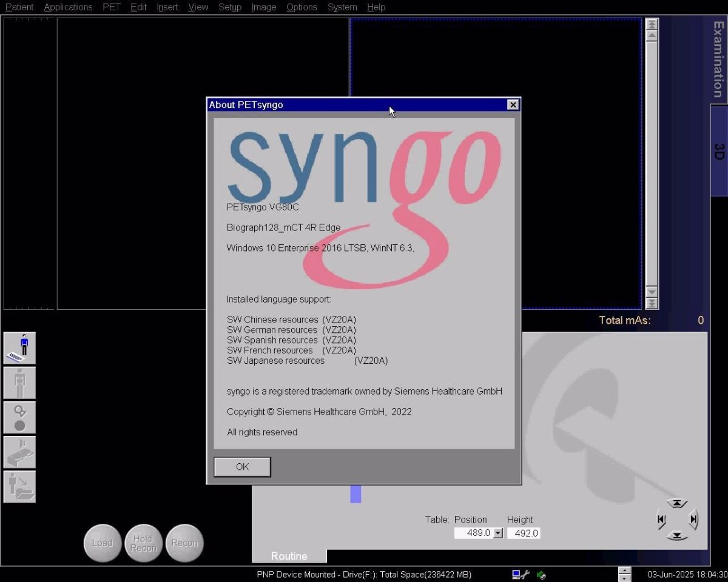Click the Windows 10 Enterprise 2016 LTSB line
The width and height of the screenshot is (728, 582).
point(320,248)
